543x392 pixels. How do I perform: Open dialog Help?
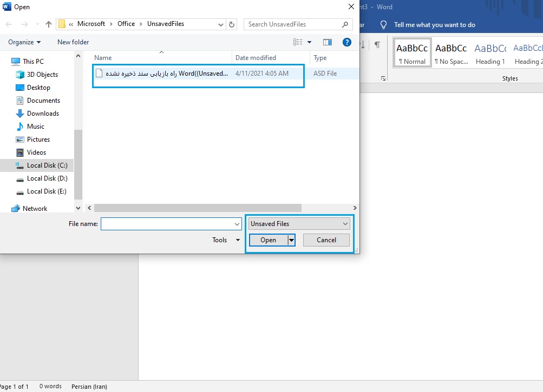346,42
